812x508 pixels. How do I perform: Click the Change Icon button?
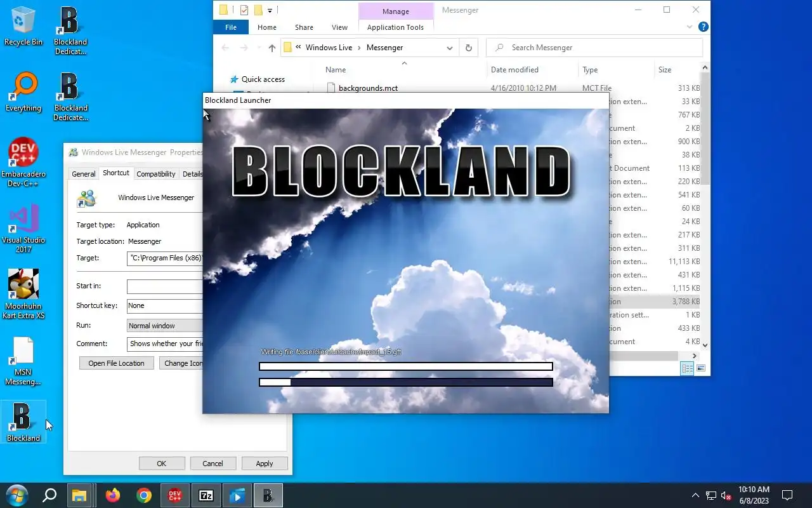click(x=181, y=363)
